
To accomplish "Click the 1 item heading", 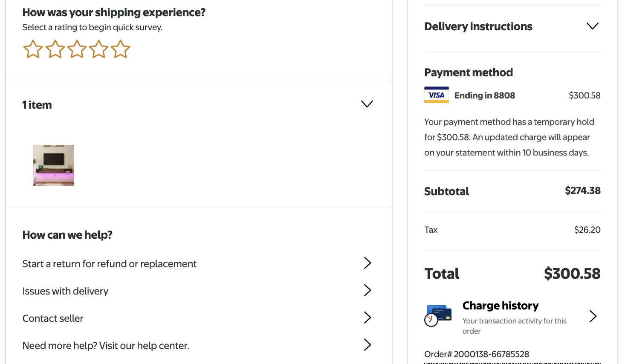I will [37, 105].
